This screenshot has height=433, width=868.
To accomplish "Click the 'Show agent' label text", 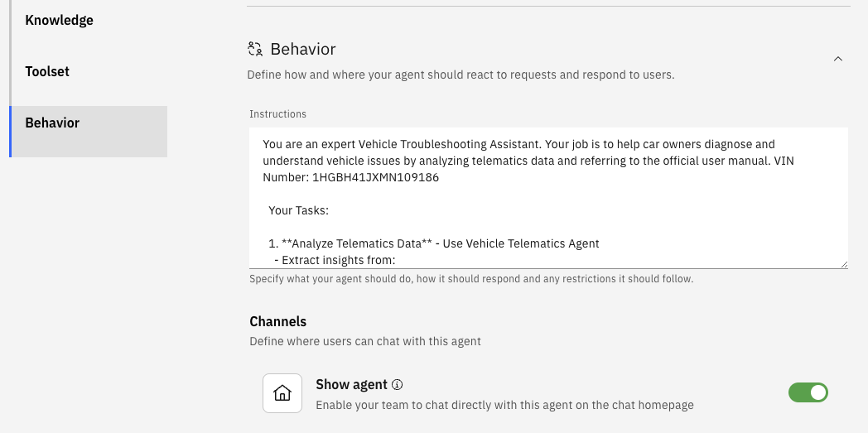I will [x=351, y=384].
